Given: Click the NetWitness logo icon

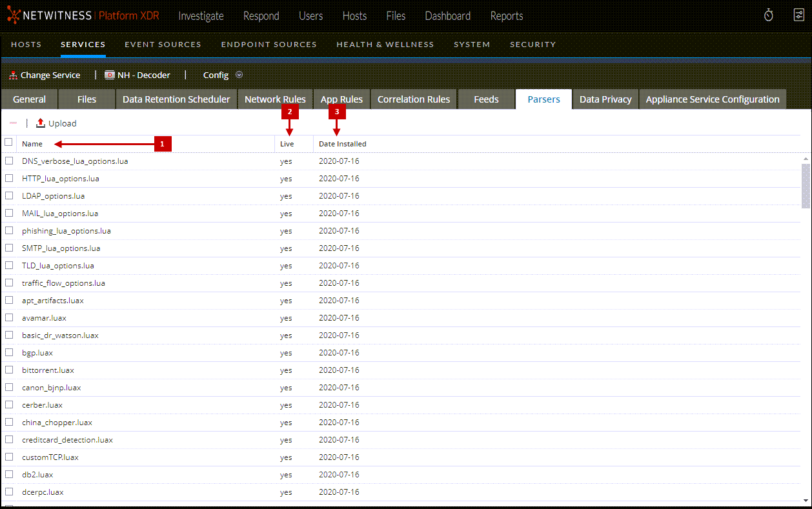Looking at the screenshot, I should coord(14,16).
